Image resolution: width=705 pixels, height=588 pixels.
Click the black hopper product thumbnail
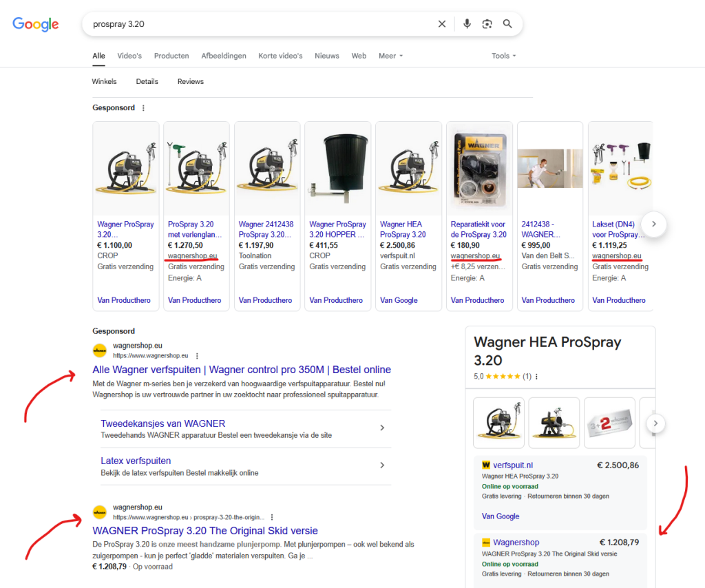coord(337,169)
